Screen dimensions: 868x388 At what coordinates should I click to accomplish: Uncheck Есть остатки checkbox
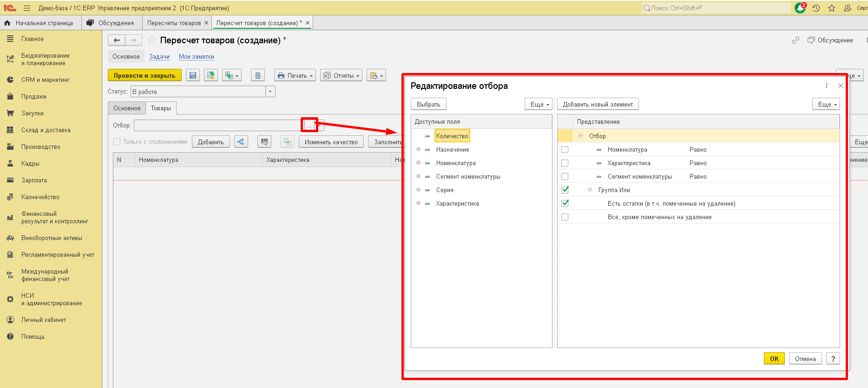tap(565, 203)
